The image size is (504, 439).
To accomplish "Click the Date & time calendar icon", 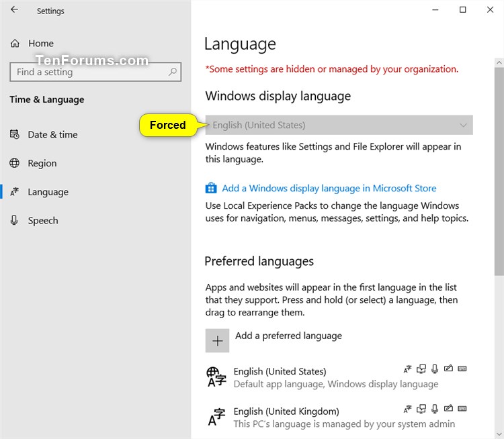I will click(15, 134).
